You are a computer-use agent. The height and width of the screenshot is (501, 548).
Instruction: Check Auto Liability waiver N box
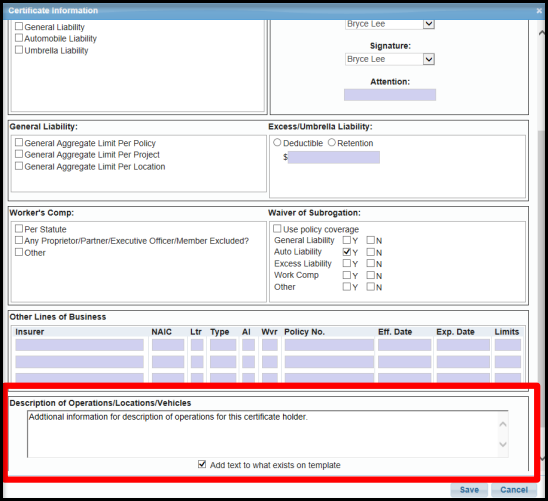[370, 252]
